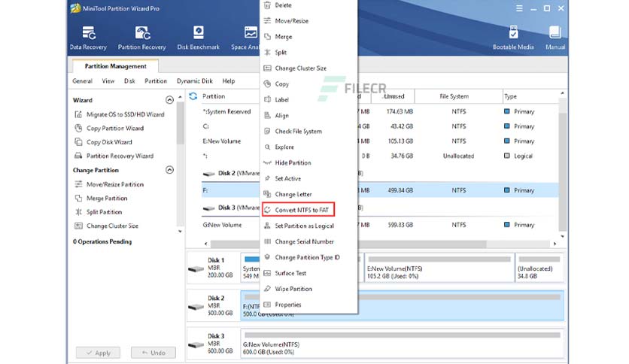Open the View menu
The height and width of the screenshot is (364, 629).
click(x=108, y=81)
